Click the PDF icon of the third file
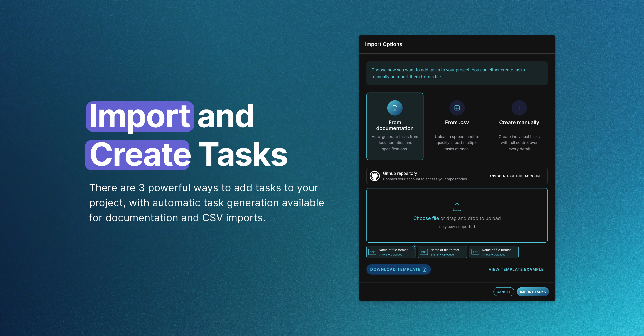Screen dimensions: 644x336 click(x=475, y=252)
